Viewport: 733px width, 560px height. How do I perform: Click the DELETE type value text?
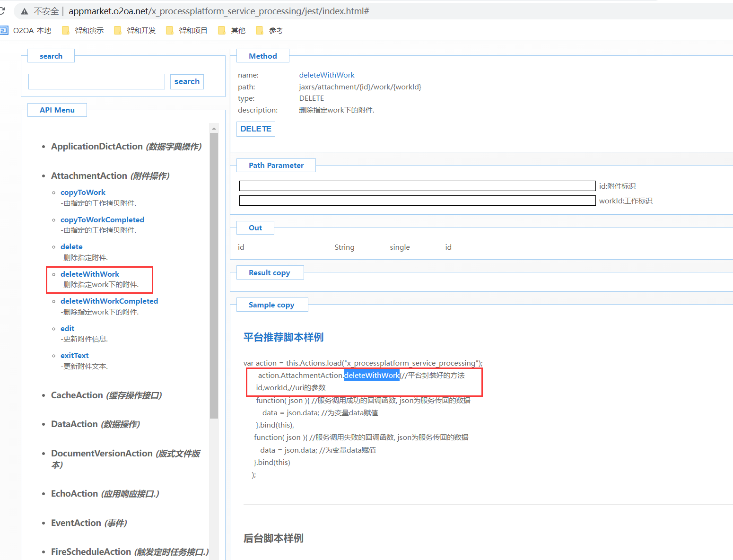[312, 98]
